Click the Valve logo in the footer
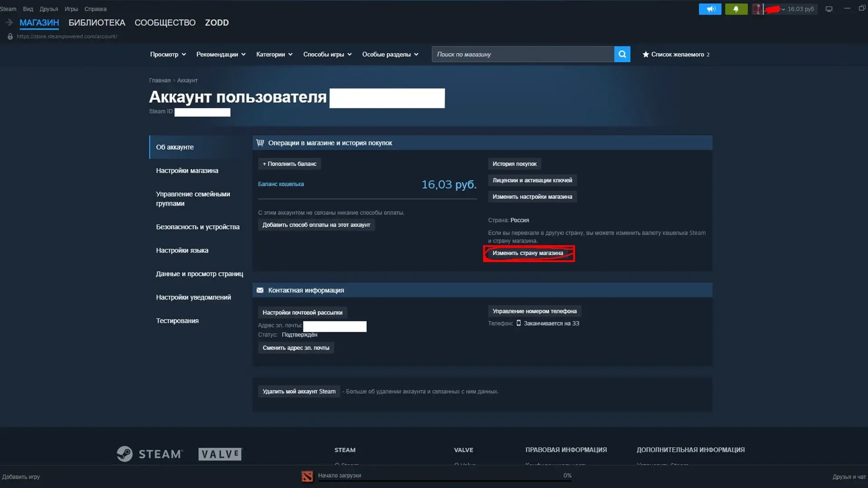The height and width of the screenshot is (488, 868). [220, 454]
